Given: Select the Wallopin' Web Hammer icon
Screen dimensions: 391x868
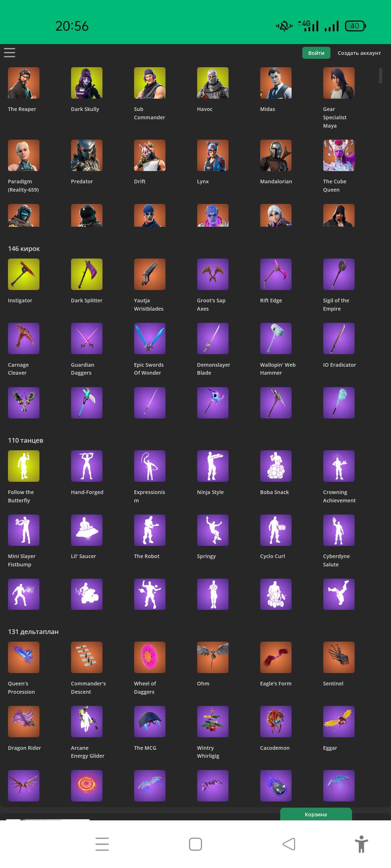Looking at the screenshot, I should 276,338.
